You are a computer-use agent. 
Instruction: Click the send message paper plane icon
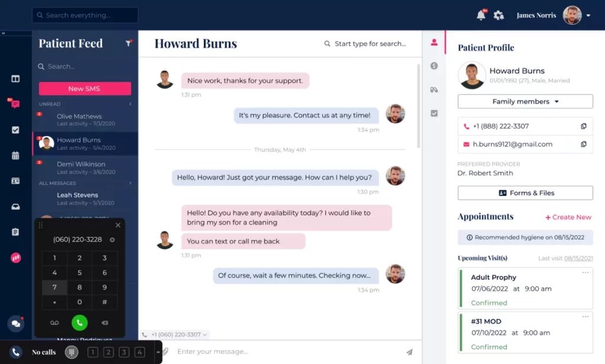pos(409,352)
